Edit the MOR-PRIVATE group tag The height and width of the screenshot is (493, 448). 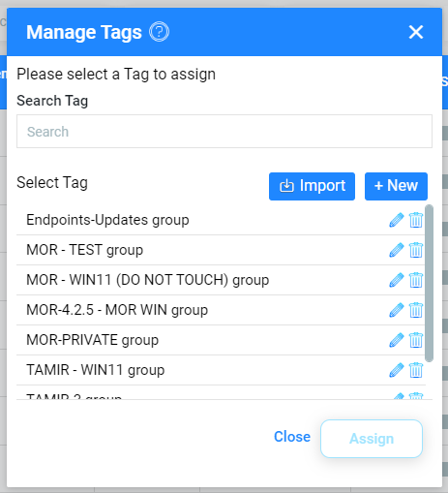397,340
